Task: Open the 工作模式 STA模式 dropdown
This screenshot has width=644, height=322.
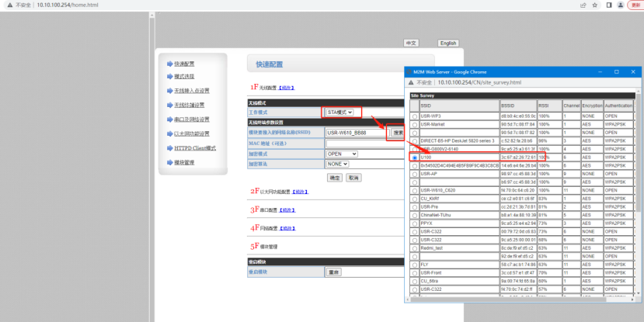Action: click(339, 113)
